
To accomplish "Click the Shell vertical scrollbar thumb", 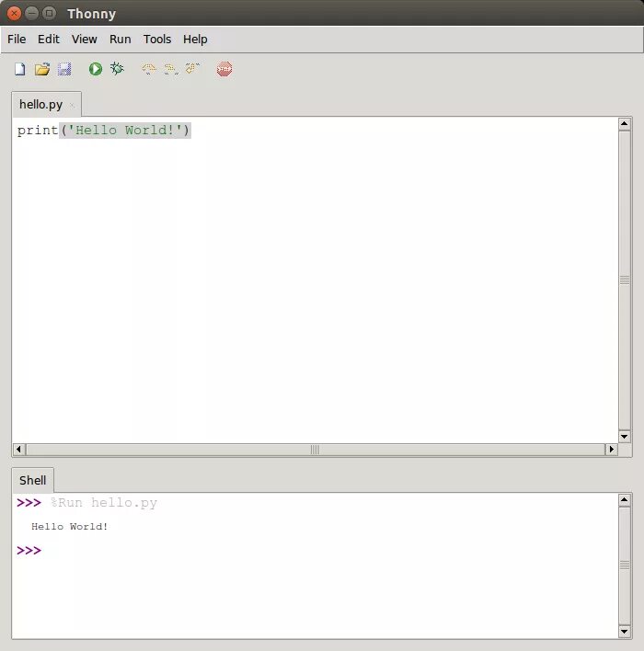I will (625, 565).
